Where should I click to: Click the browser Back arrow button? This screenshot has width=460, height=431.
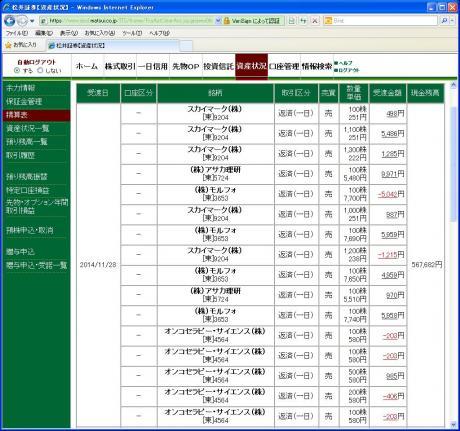[10, 21]
